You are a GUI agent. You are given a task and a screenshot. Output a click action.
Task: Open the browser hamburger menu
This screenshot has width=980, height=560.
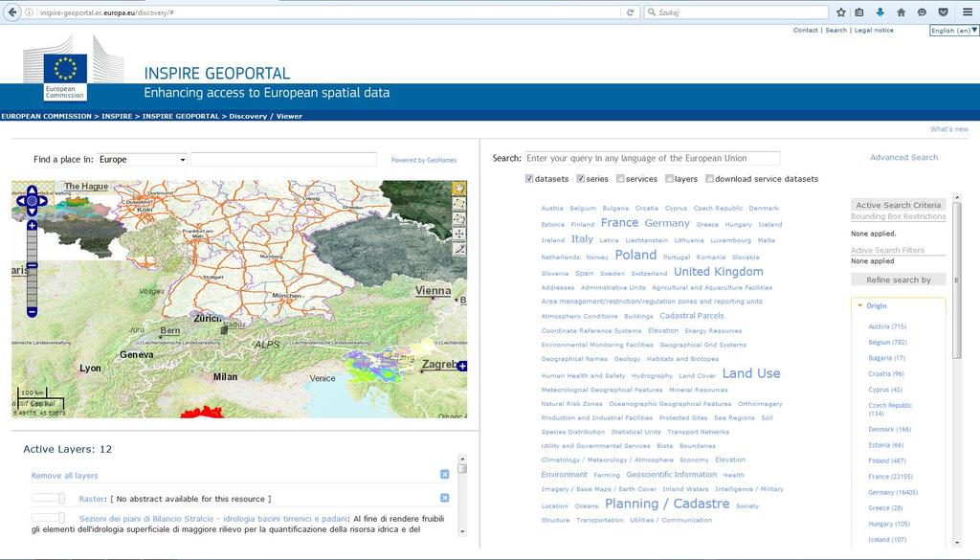[967, 11]
